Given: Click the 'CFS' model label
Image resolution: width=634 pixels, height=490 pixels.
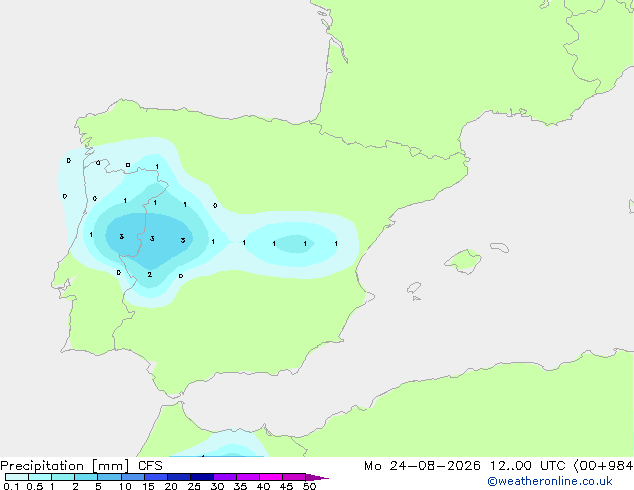Looking at the screenshot, I should point(150,466).
